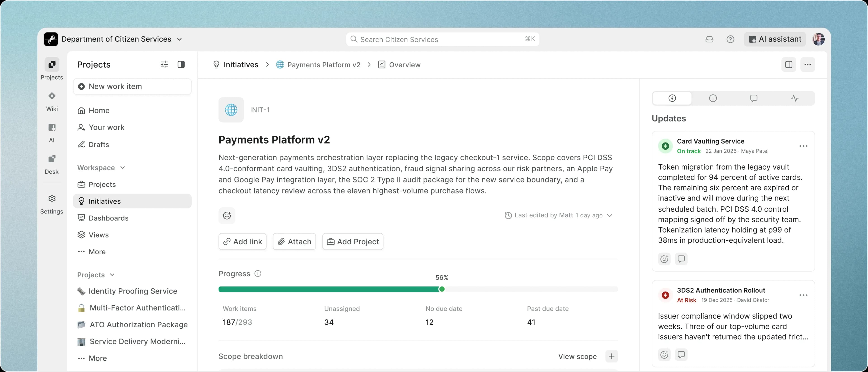Switch to the comments tab
Screen dimensions: 868x372
753,98
